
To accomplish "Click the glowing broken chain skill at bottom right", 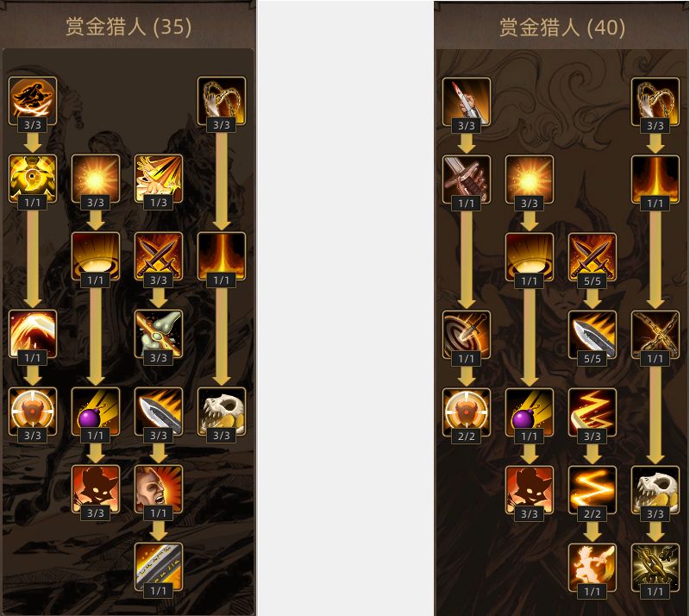I will pos(655,567).
